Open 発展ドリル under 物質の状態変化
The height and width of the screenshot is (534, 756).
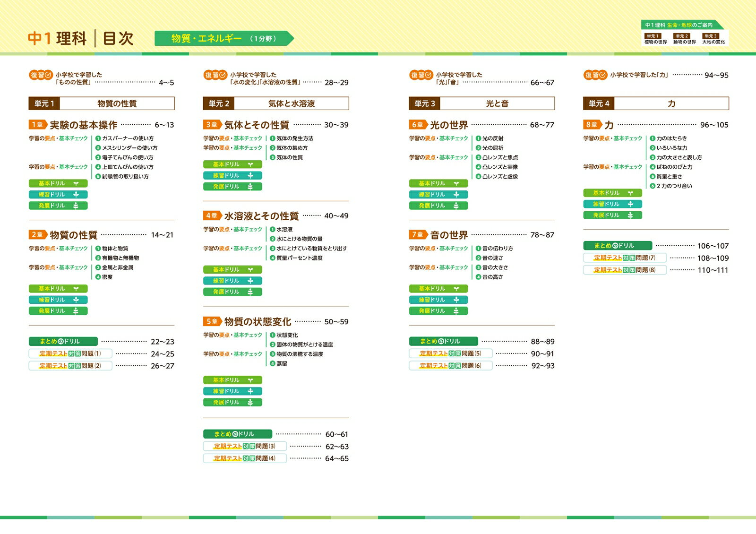232,403
